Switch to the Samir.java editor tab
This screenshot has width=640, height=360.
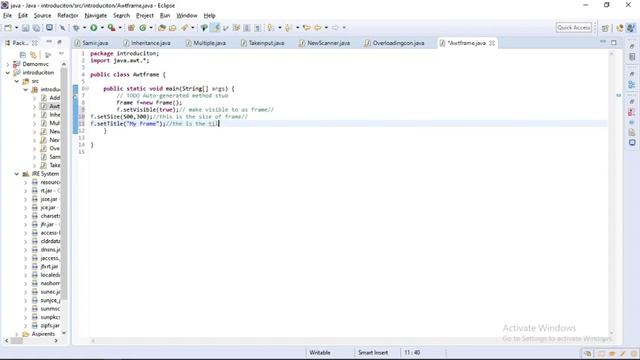tap(91, 43)
